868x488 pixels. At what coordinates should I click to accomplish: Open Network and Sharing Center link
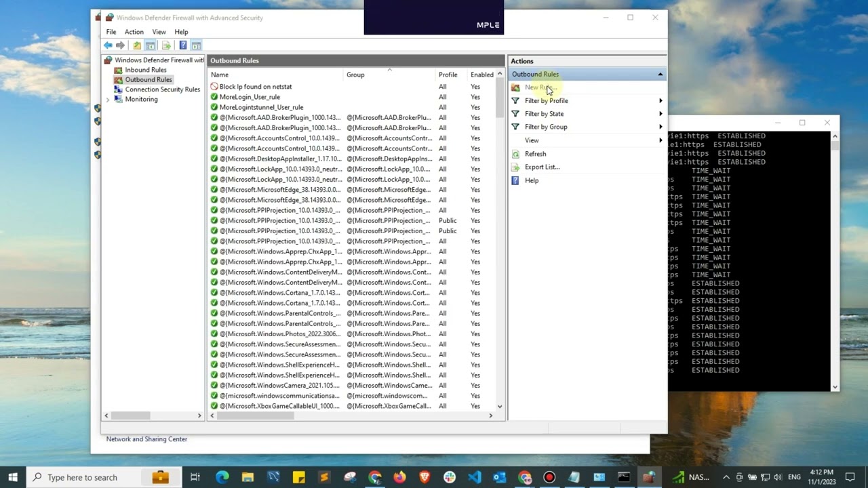tap(146, 439)
